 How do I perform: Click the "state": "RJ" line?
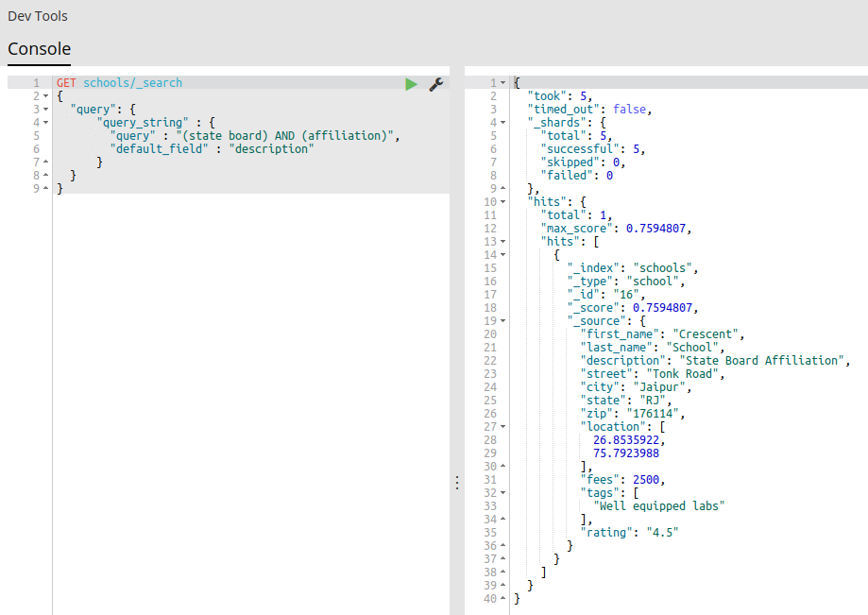click(626, 401)
